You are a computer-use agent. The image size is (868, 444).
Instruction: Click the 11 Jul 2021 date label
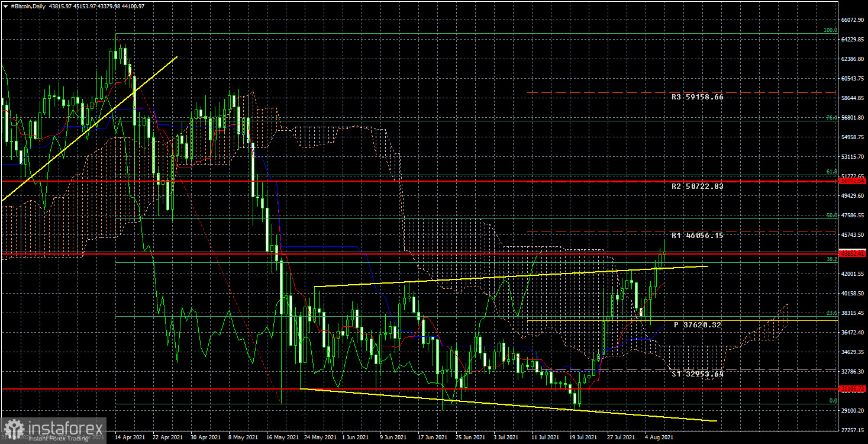(546, 438)
